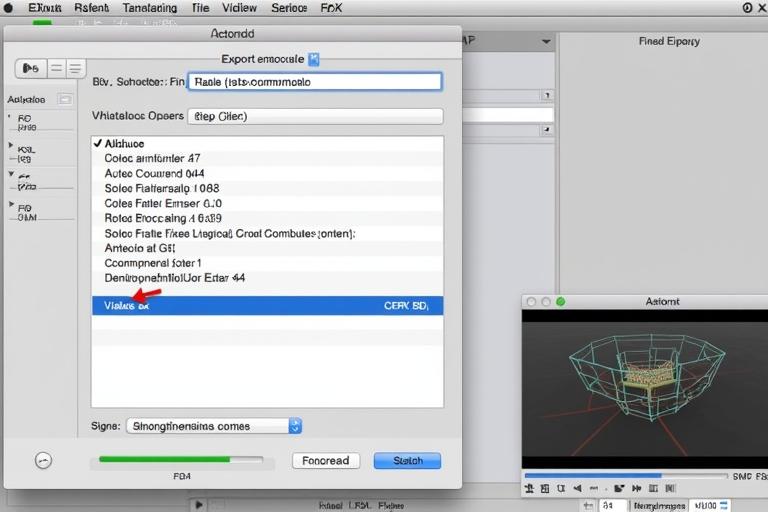768x512 pixels.
Task: Toggle the checked Alhhuoe list item
Action: 267,144
